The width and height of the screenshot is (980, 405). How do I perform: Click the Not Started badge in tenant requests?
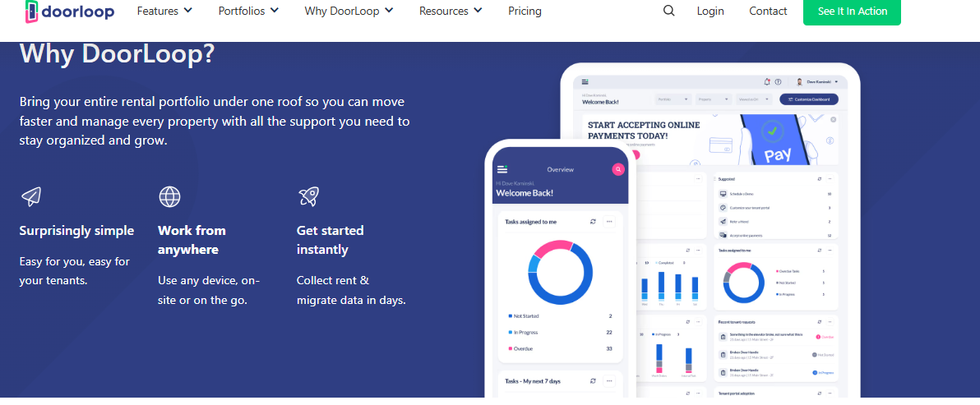823,354
